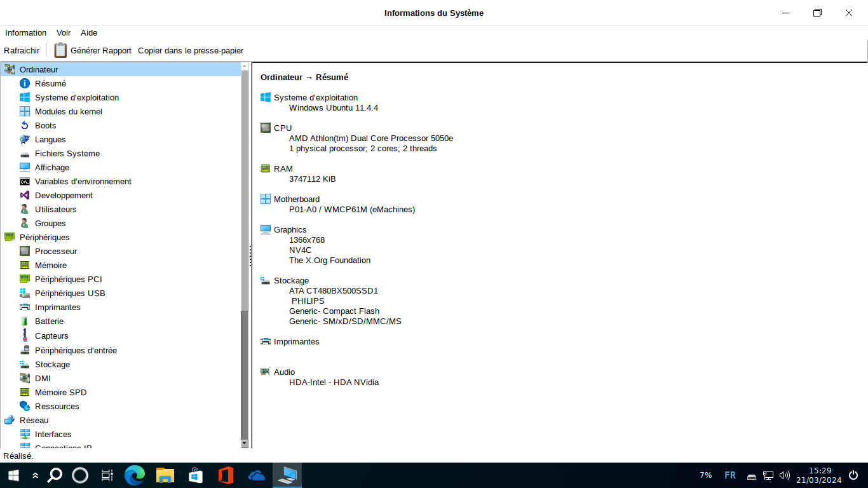Select the Ressources shield icon
The height and width of the screenshot is (488, 868).
pyautogui.click(x=25, y=406)
